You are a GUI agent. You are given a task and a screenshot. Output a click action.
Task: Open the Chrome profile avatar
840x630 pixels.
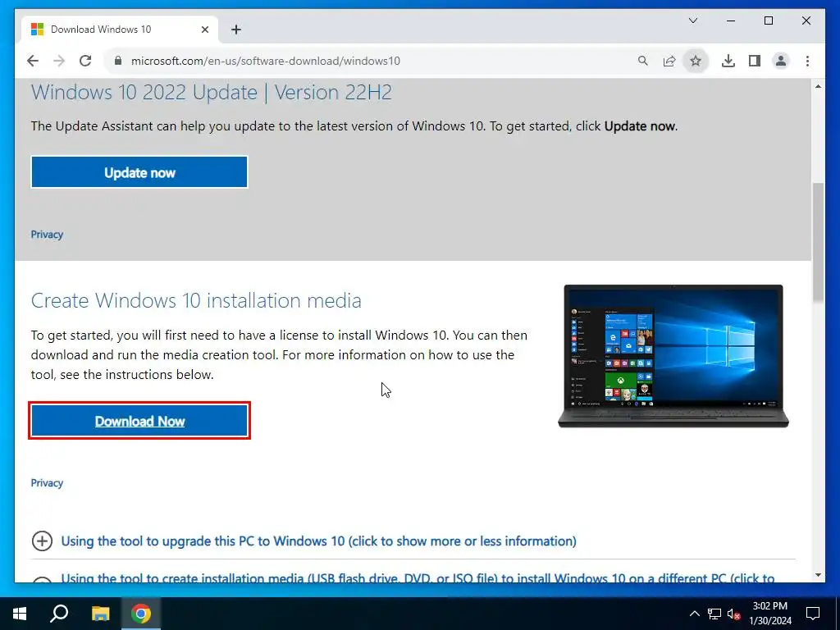tap(781, 61)
